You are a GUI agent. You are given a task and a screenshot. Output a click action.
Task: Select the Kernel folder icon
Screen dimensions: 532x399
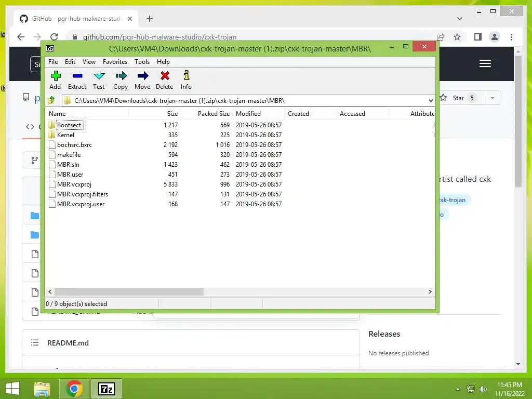[x=51, y=135]
